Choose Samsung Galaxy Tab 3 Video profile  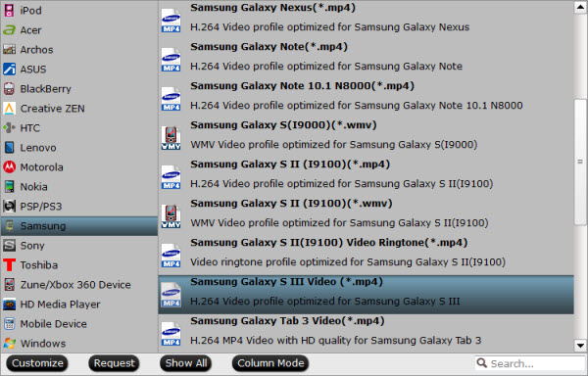(x=366, y=331)
